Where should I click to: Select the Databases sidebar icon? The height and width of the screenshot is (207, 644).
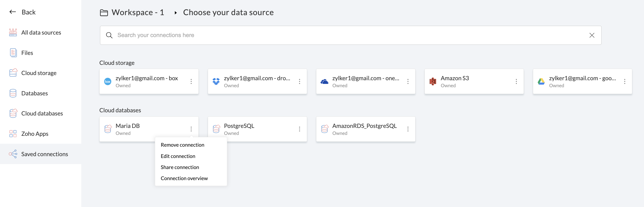point(13,93)
